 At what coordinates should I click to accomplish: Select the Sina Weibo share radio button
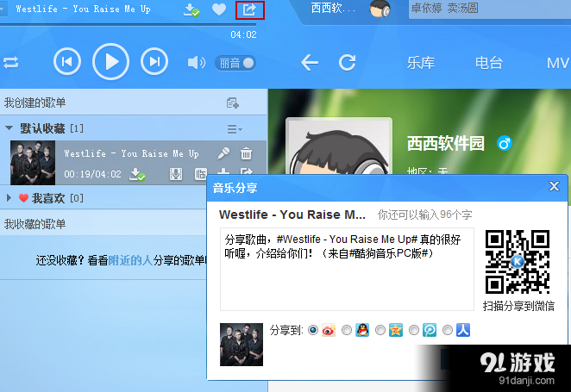[x=313, y=330]
